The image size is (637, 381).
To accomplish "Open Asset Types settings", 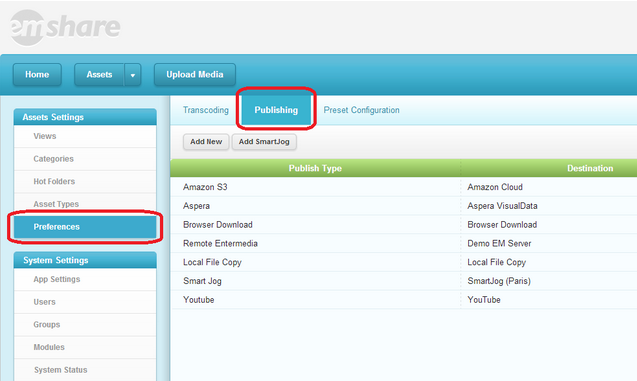I will (x=85, y=204).
